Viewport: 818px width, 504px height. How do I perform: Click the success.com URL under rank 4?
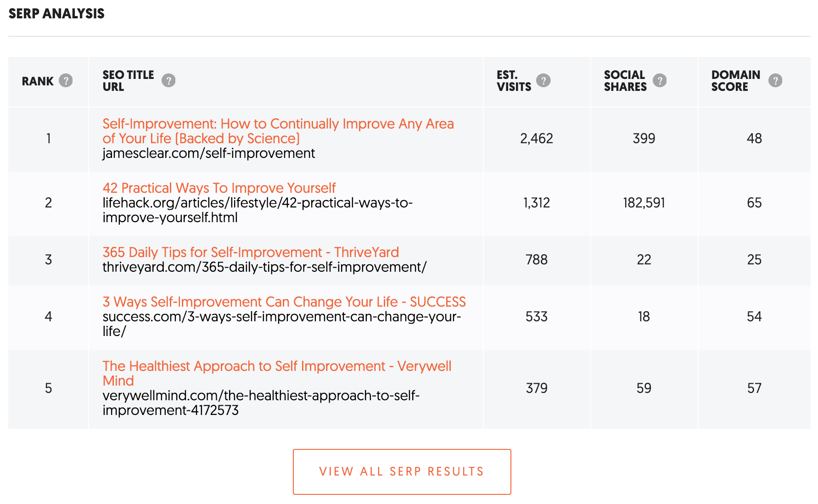[282, 324]
